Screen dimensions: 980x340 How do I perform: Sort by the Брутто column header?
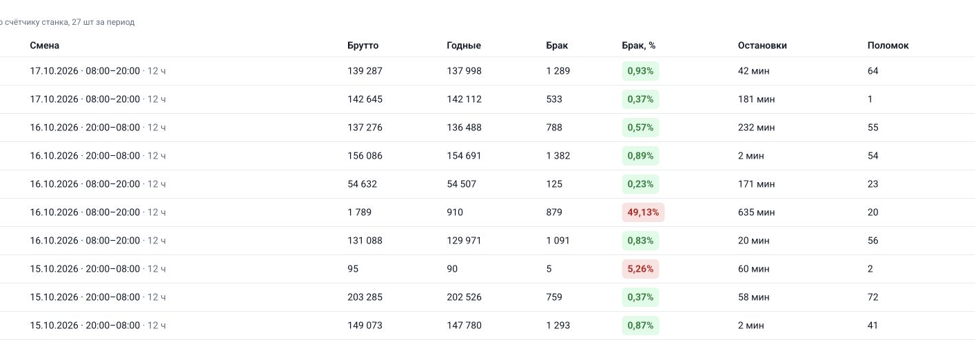tap(363, 46)
